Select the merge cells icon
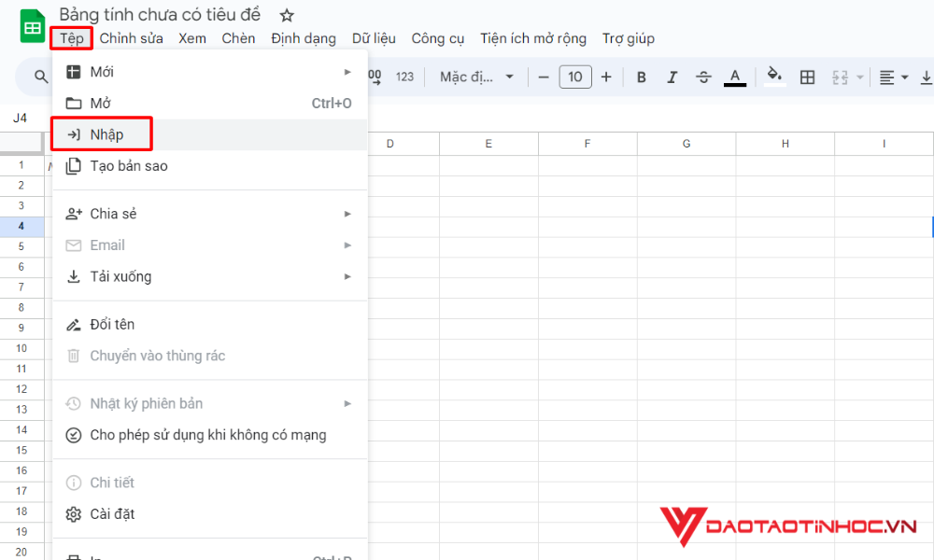The image size is (934, 560). click(x=842, y=77)
